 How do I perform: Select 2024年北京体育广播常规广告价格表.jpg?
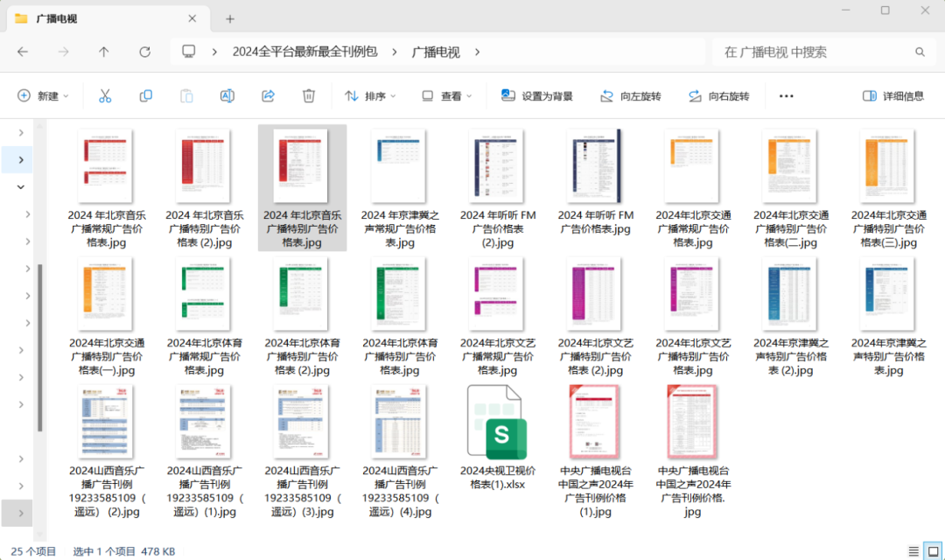(x=204, y=316)
